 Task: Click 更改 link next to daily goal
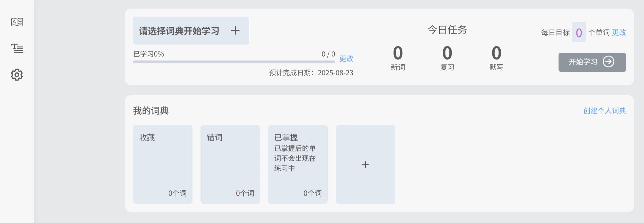[x=619, y=32]
